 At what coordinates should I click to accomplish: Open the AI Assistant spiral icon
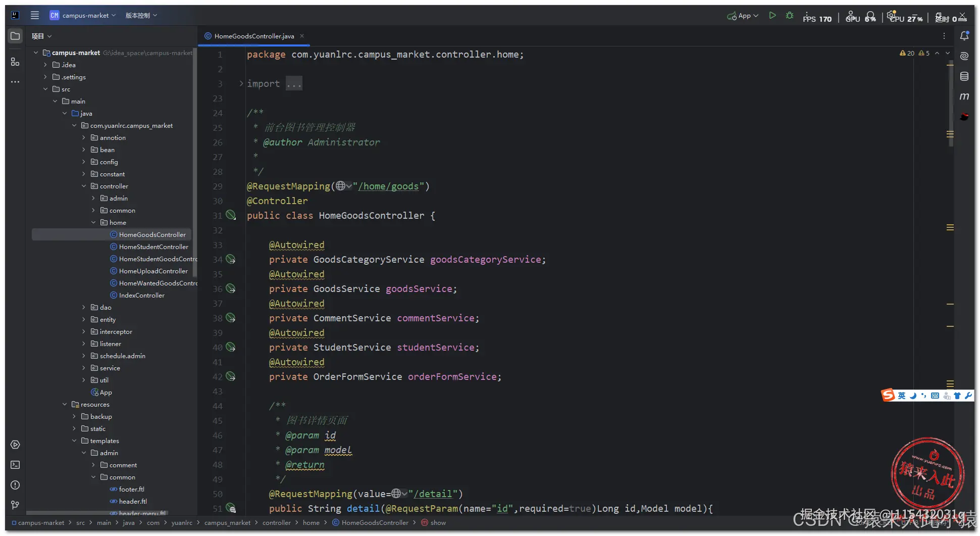964,56
